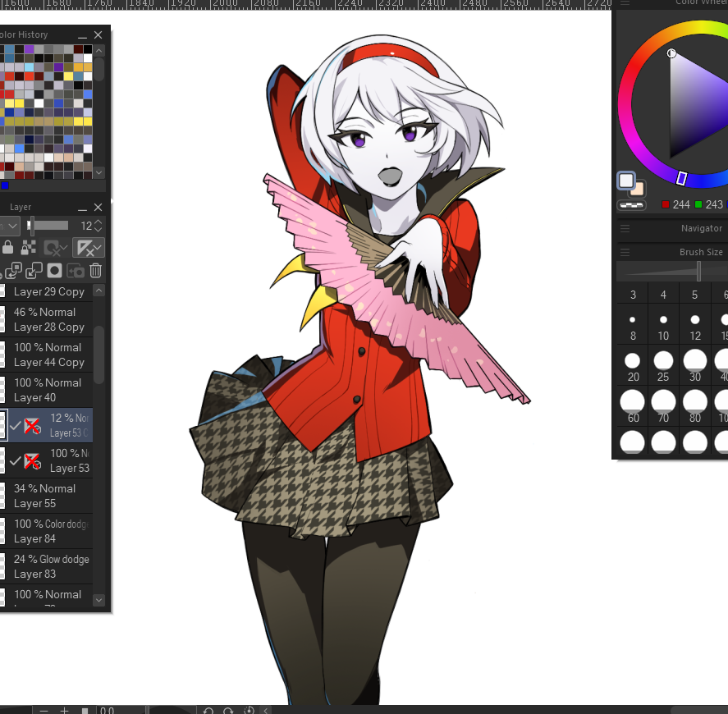Open the Brush Size panel menu icon
Screen dimensions: 728x714
625,252
